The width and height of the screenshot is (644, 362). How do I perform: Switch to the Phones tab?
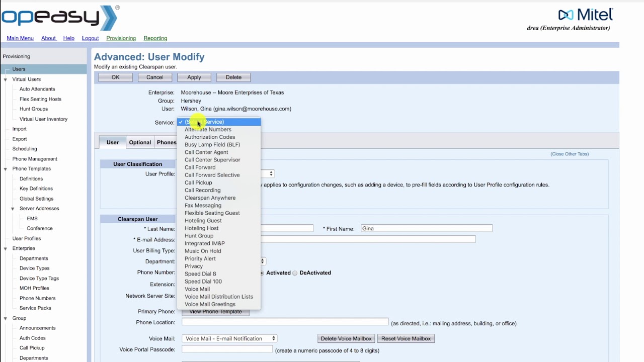click(x=166, y=142)
